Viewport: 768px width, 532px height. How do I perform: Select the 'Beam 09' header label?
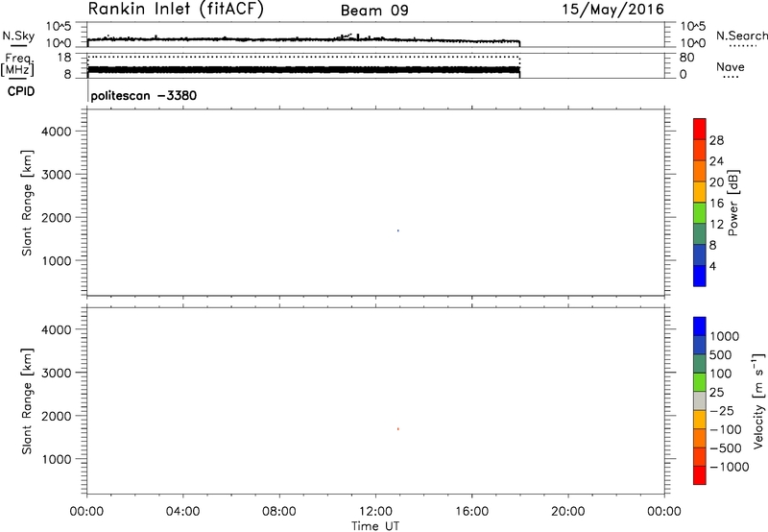374,11
